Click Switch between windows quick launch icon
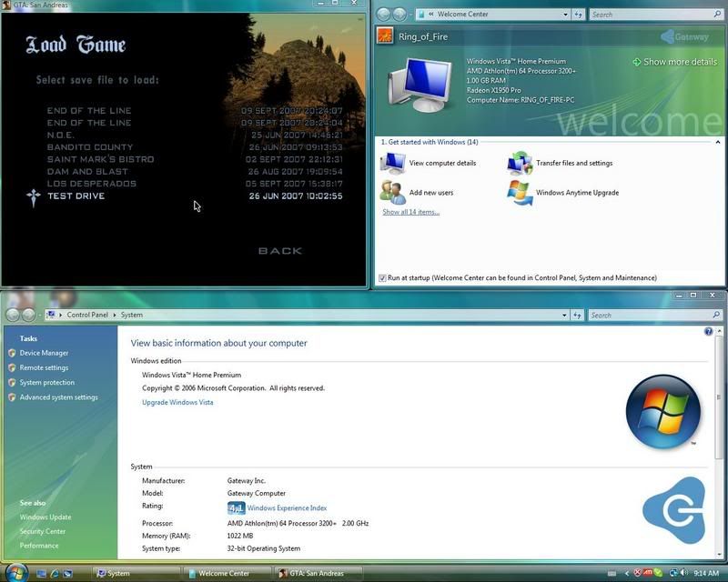Screen dimensions: 728x582 click(x=67, y=574)
